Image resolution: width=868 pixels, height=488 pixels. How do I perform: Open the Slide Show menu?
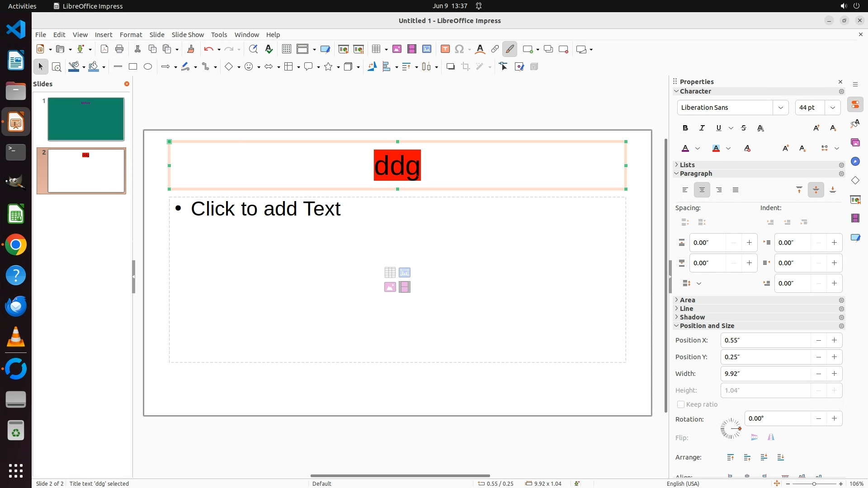click(x=188, y=35)
